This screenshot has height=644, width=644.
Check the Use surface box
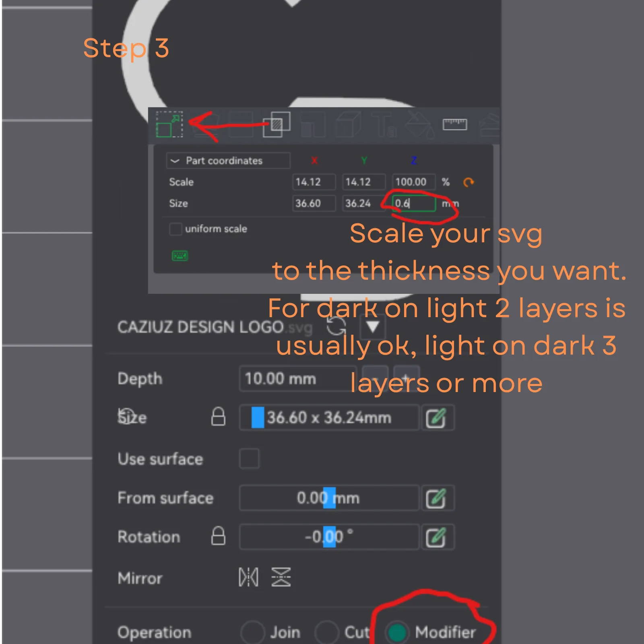click(249, 458)
